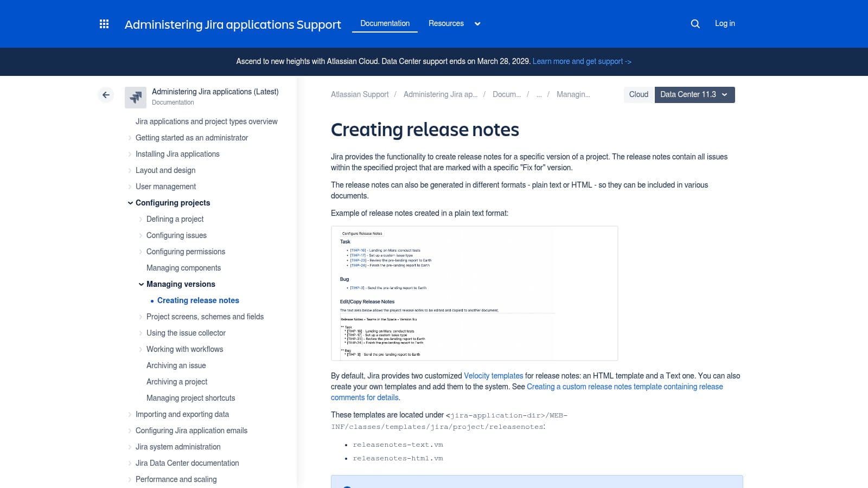
Task: Click the Managin... breadcrumb
Action: click(x=573, y=94)
